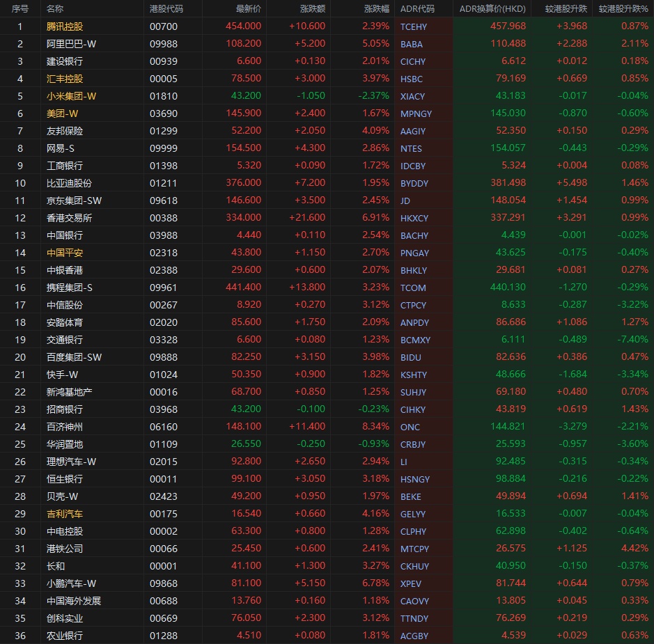Open the 腾讯控股 stock row
Viewport: 654px width, 644px height.
327,26
